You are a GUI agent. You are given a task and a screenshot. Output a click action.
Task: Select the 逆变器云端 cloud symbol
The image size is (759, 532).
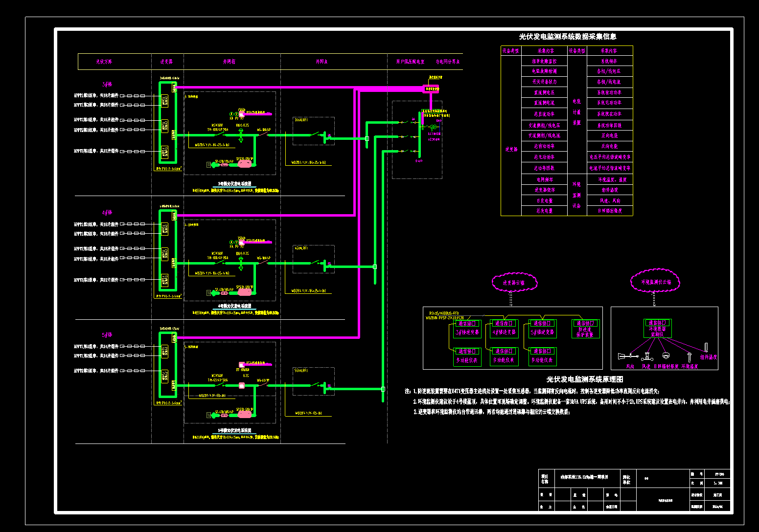coord(514,282)
